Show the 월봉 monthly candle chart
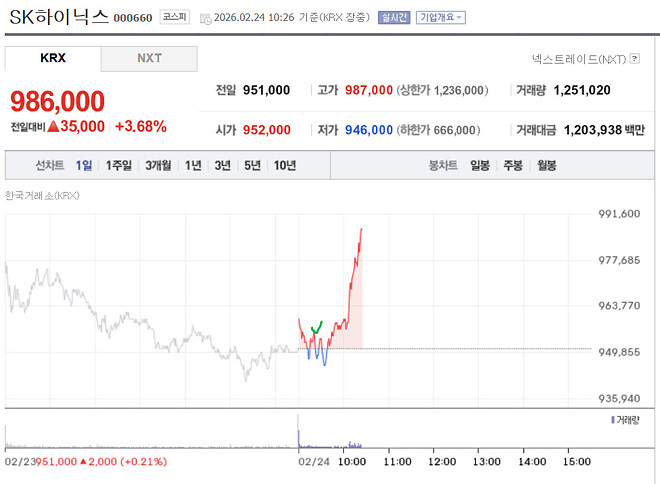The height and width of the screenshot is (484, 660). click(547, 165)
